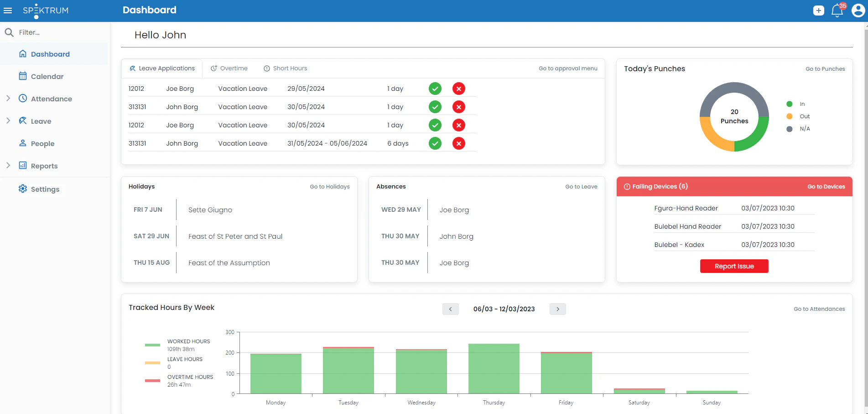Open the hamburger menu next to Spektrum logo
Image resolution: width=868 pixels, height=414 pixels.
[x=8, y=10]
